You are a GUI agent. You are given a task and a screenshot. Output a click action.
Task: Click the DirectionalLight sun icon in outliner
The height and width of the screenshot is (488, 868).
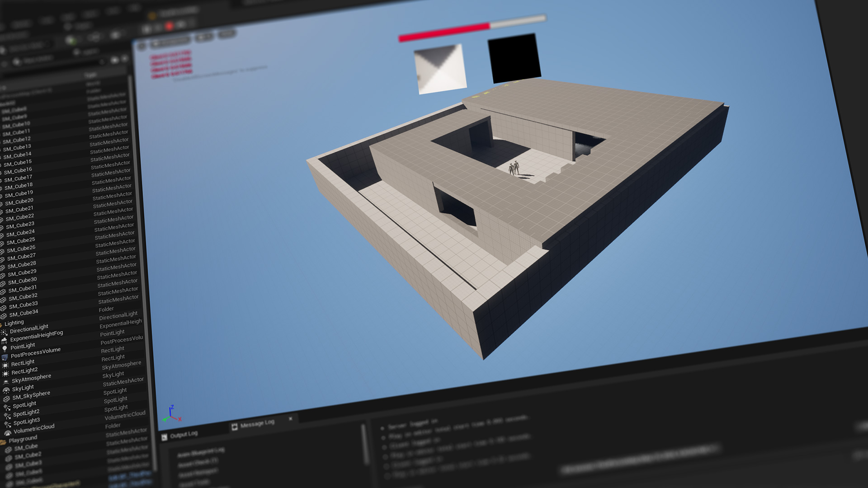pyautogui.click(x=4, y=333)
